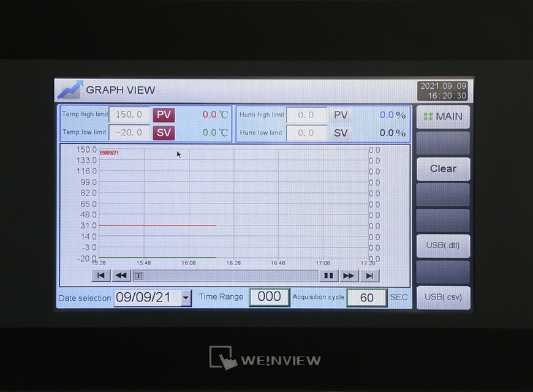
Task: Pause the graph scrolling
Action: [x=328, y=276]
